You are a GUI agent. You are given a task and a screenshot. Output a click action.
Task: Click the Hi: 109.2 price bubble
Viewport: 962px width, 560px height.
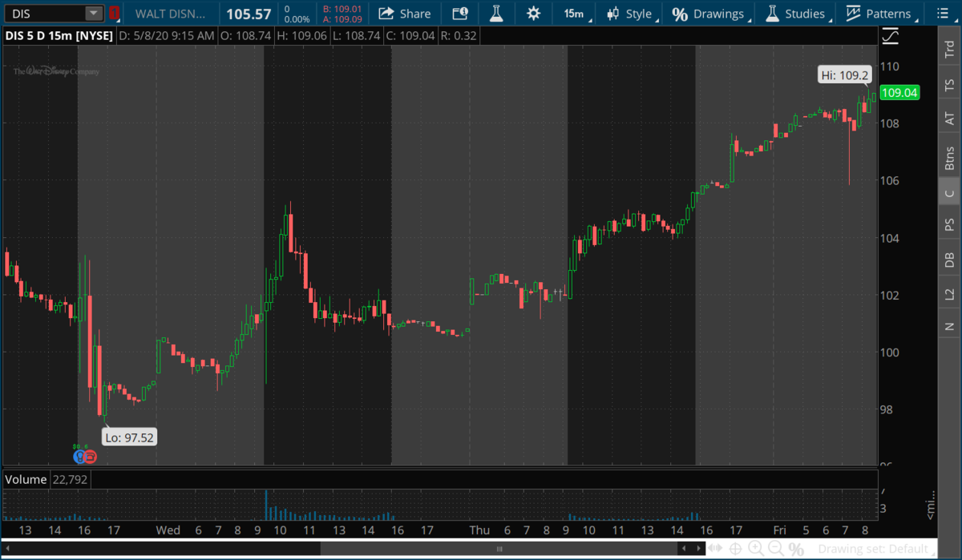pyautogui.click(x=843, y=75)
